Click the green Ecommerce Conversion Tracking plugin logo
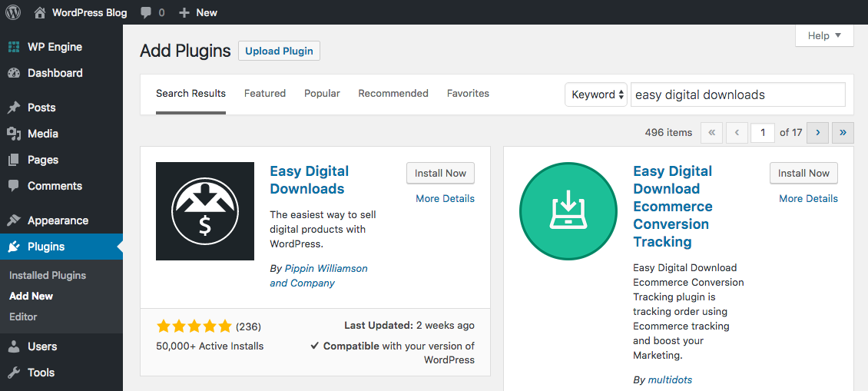 (568, 211)
